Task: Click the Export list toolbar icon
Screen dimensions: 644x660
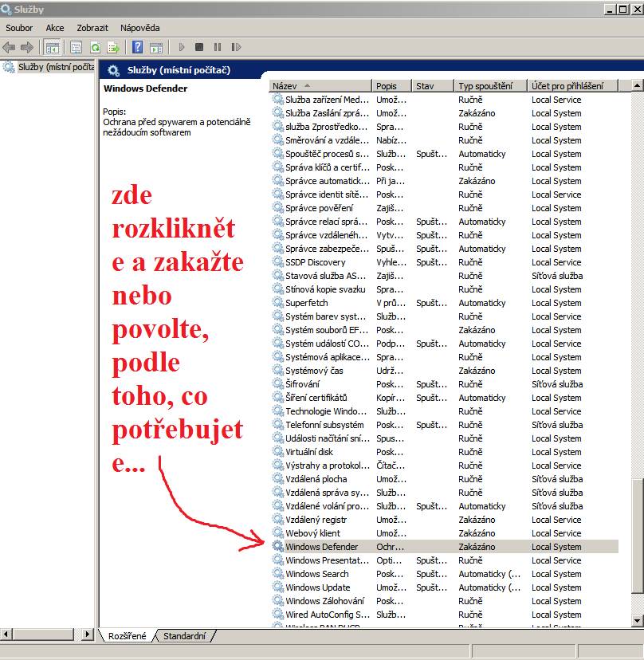Action: (114, 47)
